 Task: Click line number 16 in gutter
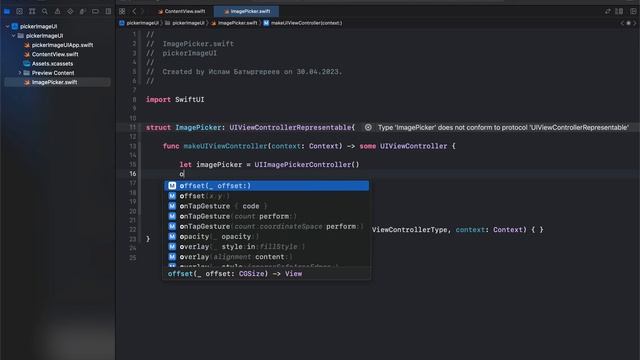click(x=133, y=174)
